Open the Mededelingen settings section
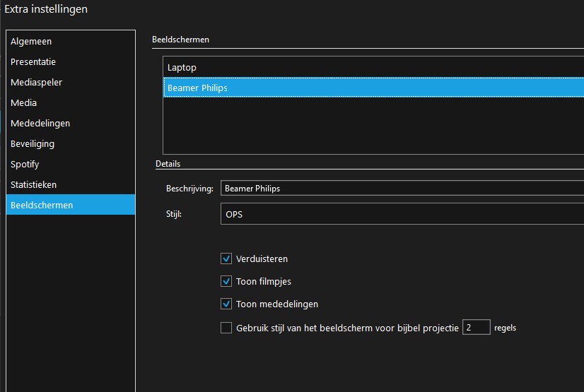Image resolution: width=584 pixels, height=392 pixels. (x=71, y=123)
